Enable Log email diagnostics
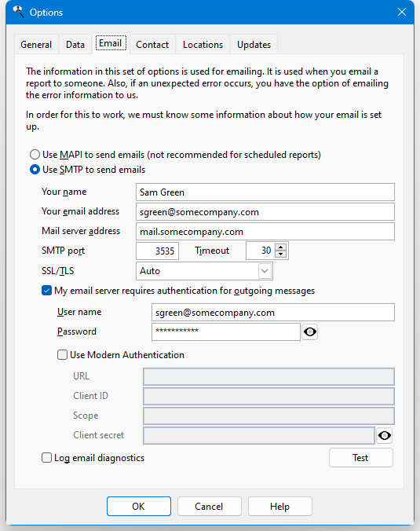Viewport: 420px width, 531px height. point(46,458)
